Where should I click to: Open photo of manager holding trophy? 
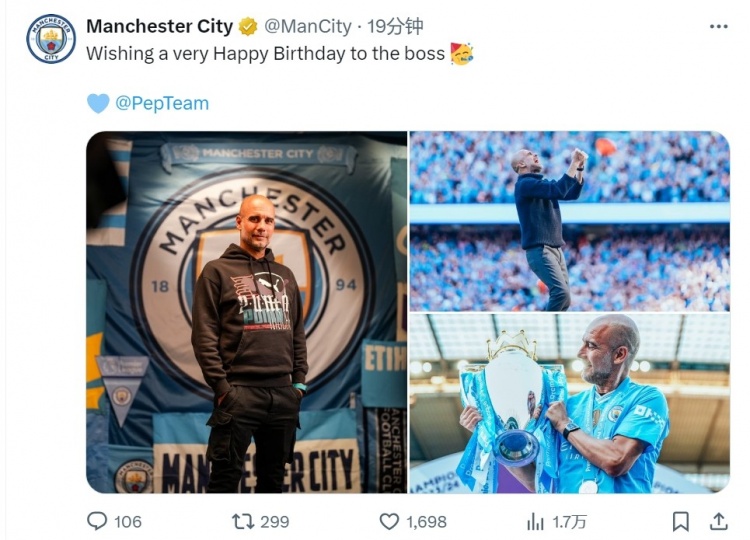point(569,403)
